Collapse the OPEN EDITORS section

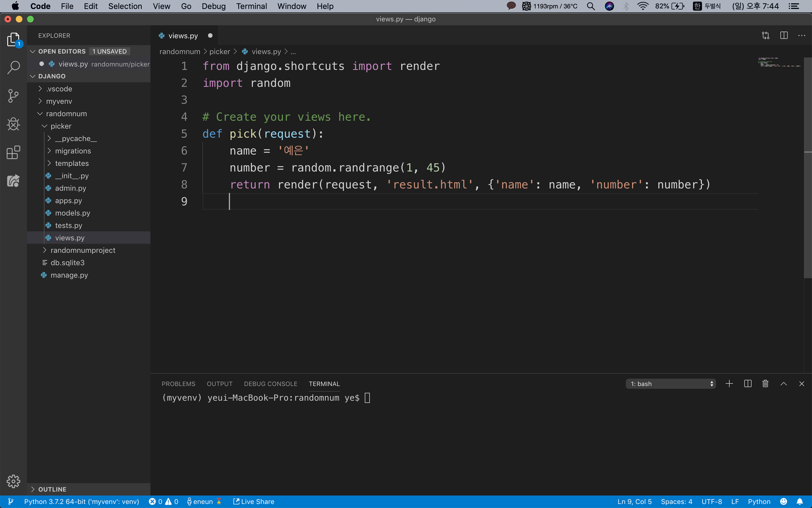(x=62, y=51)
